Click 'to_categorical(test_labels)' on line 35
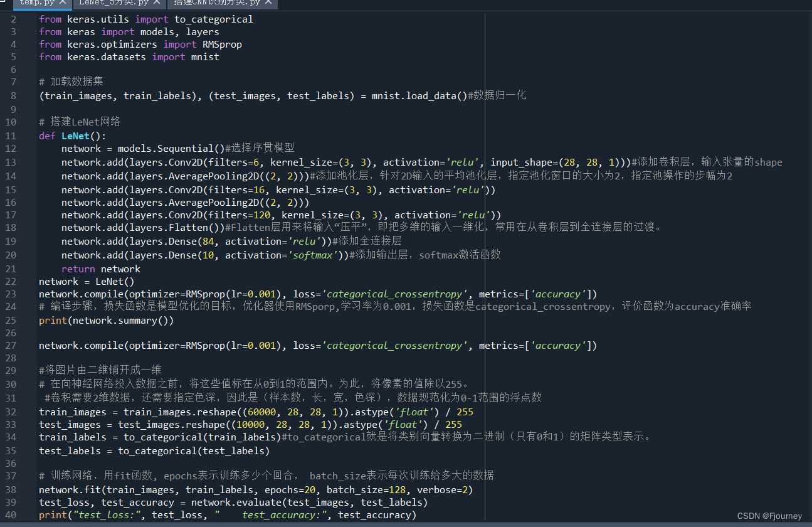This screenshot has width=812, height=527. click(194, 451)
